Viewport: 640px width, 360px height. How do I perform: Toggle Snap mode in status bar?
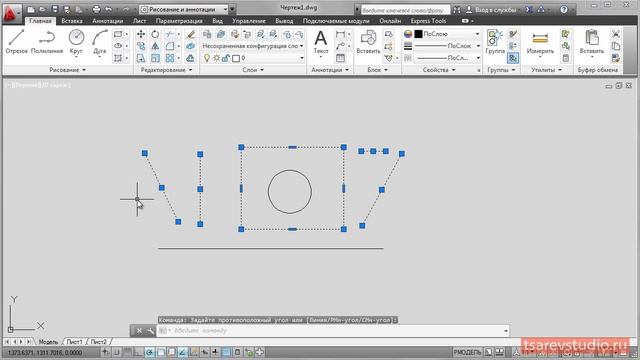(x=117, y=352)
